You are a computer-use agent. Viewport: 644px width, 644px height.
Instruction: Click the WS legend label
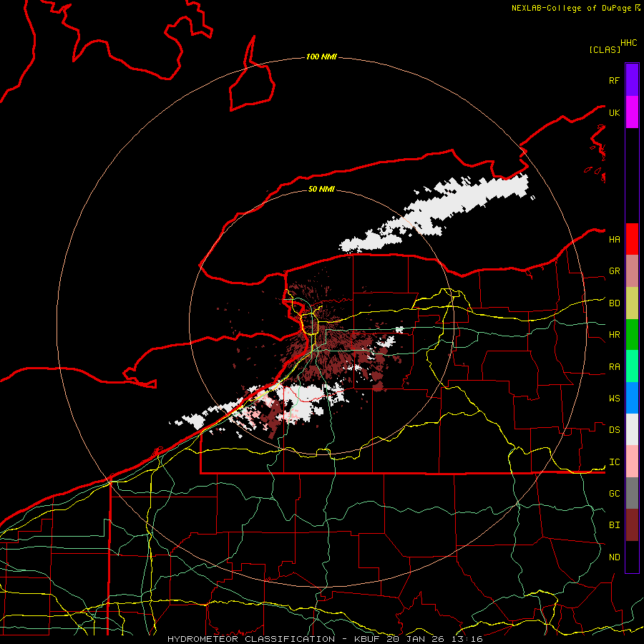pos(614,399)
